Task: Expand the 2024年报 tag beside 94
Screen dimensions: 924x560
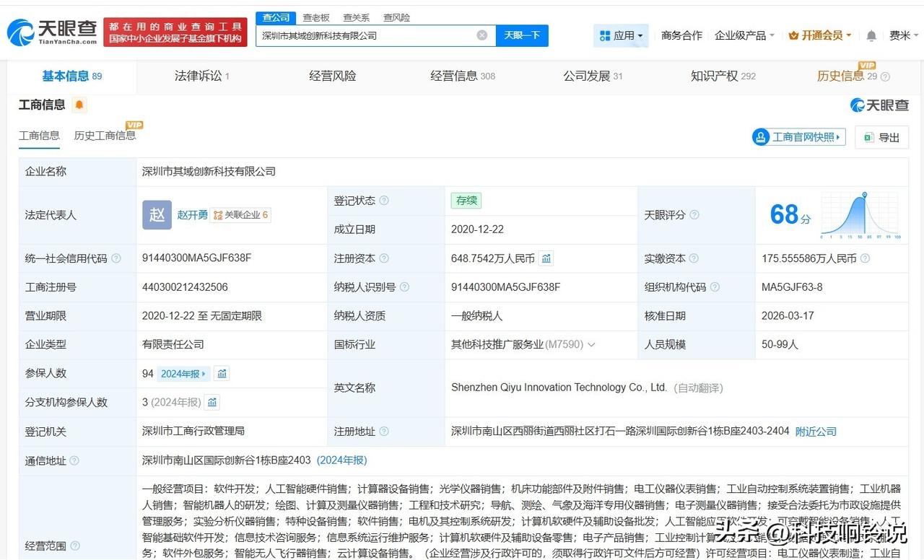Action: (184, 374)
